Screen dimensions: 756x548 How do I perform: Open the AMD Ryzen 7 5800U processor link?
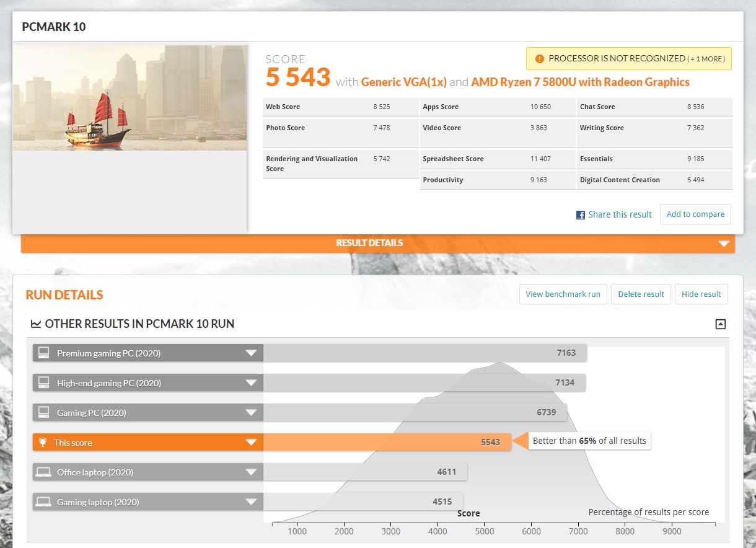pyautogui.click(x=580, y=82)
